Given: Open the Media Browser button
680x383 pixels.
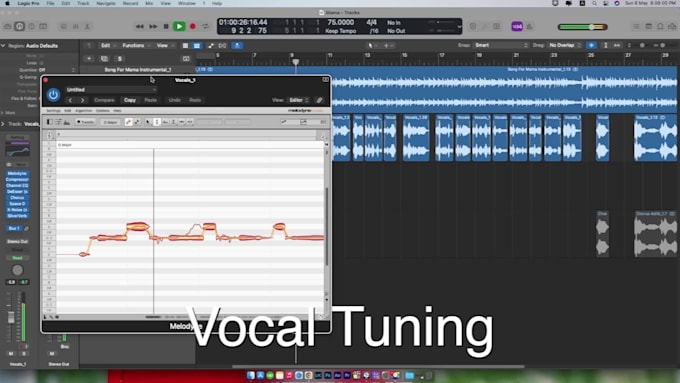Looking at the screenshot, I should pyautogui.click(x=672, y=26).
